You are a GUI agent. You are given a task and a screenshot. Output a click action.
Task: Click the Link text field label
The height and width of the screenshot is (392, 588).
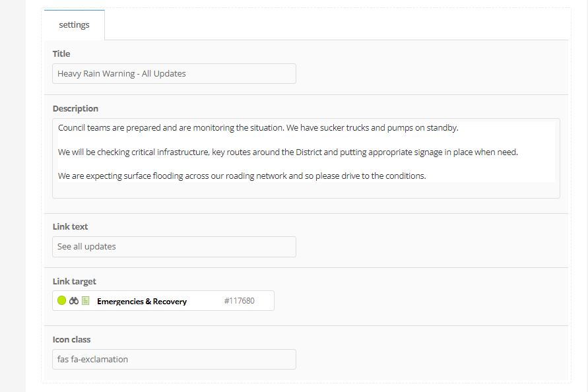(70, 226)
